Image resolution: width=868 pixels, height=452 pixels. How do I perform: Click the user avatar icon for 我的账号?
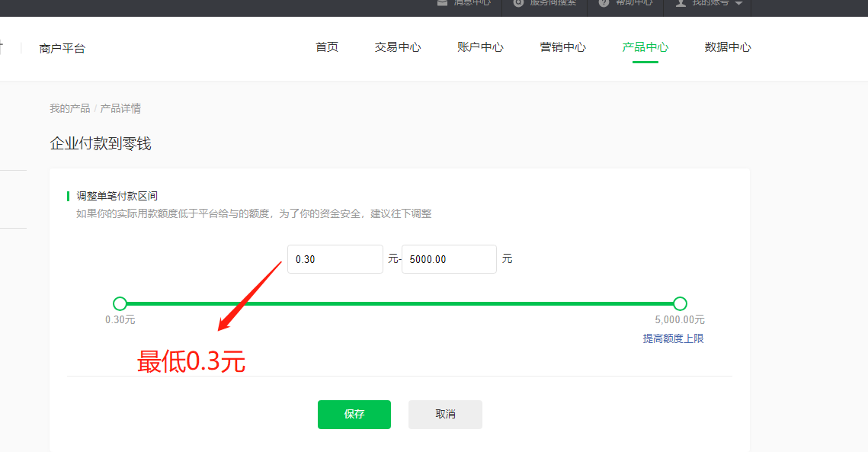pyautogui.click(x=680, y=3)
